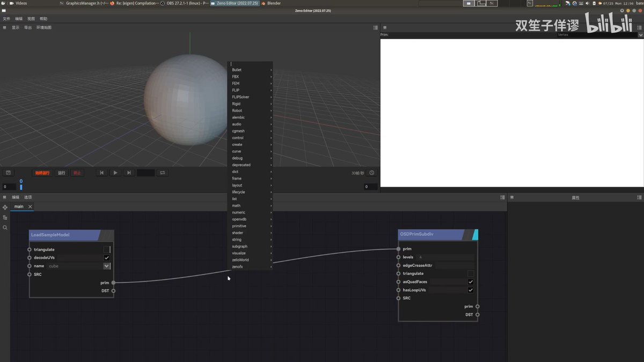This screenshot has width=644, height=362.
Task: Click the properties panel dock icon
Action: pyautogui.click(x=512, y=197)
